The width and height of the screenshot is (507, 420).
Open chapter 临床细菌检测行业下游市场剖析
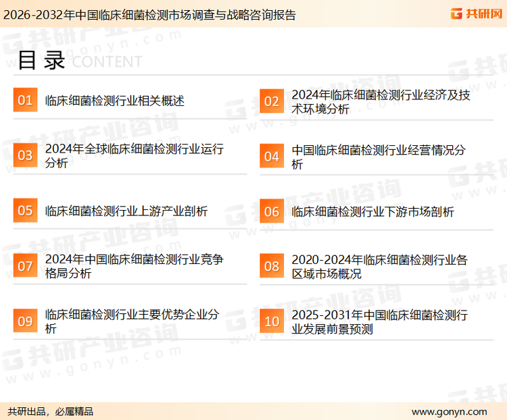point(372,212)
